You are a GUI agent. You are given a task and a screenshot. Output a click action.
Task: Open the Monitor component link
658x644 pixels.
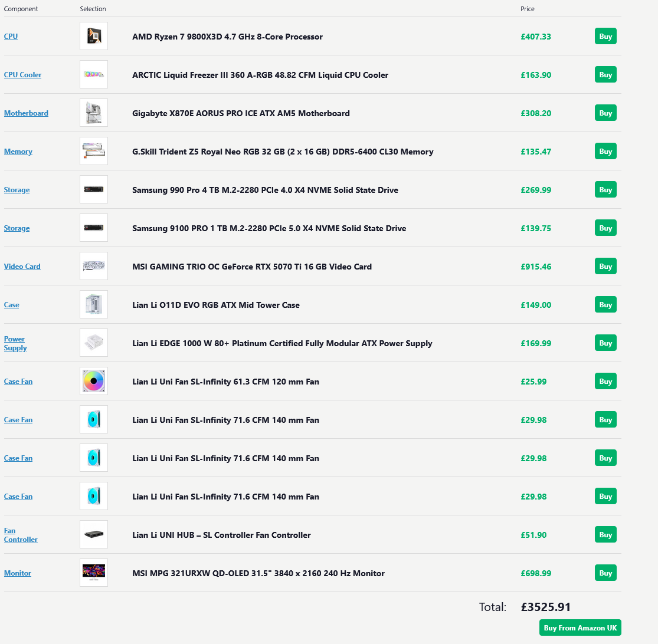click(x=18, y=573)
